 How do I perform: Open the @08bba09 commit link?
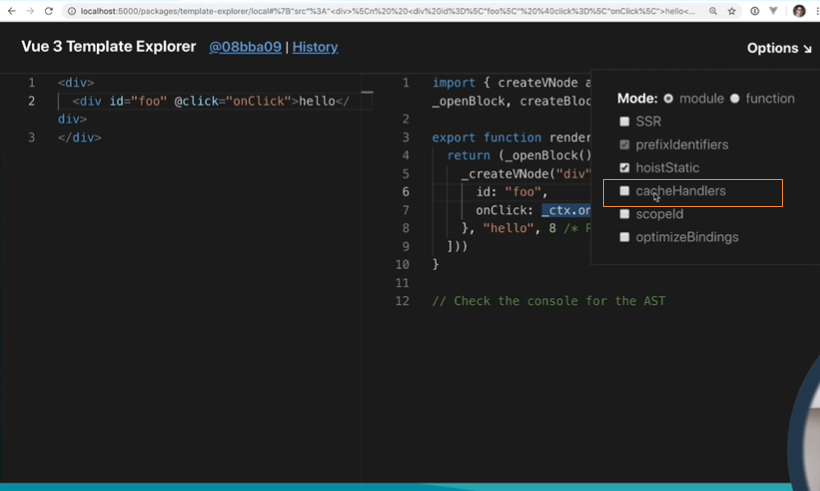coord(245,47)
